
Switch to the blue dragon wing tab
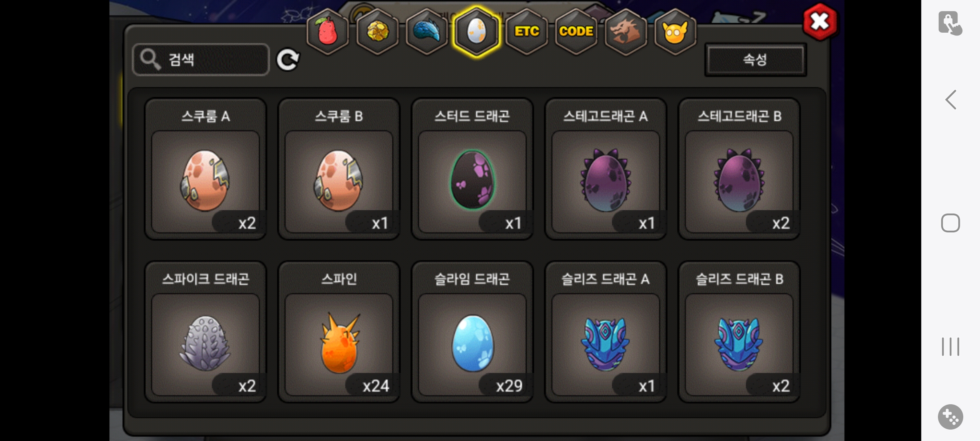point(427,31)
